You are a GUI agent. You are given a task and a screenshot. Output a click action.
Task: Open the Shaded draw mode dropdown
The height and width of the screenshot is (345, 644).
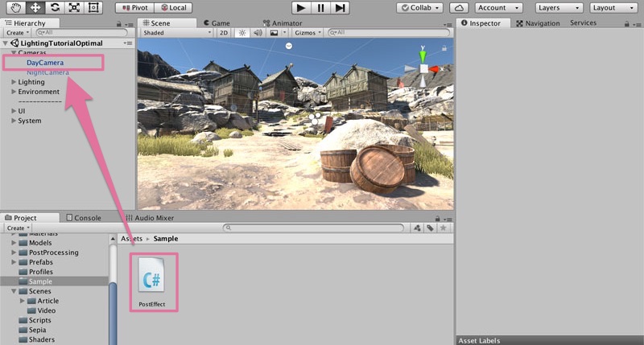pyautogui.click(x=177, y=32)
